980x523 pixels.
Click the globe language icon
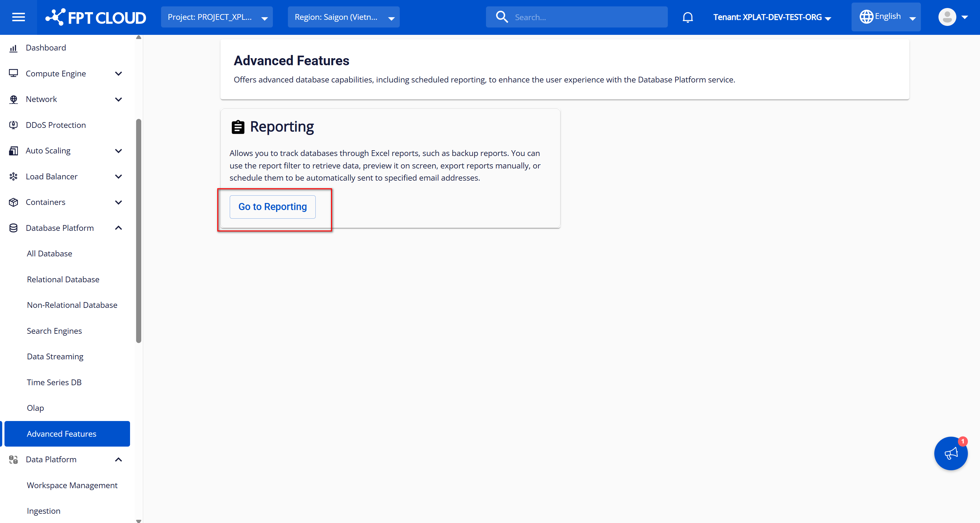[x=866, y=17]
